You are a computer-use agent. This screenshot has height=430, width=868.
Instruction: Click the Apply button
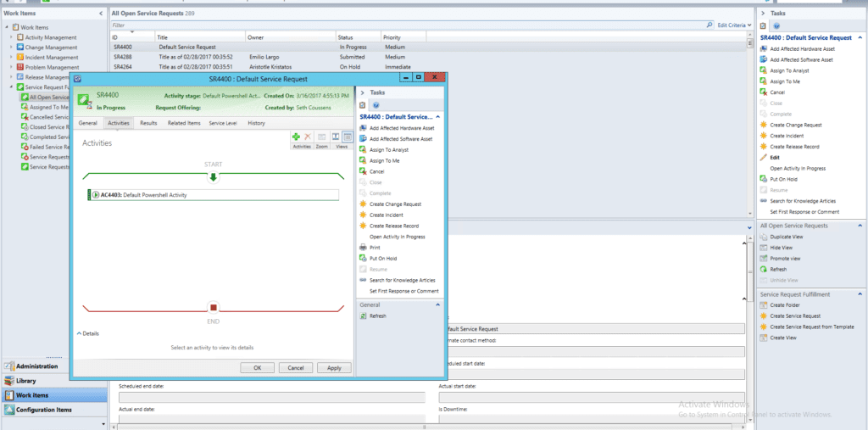[334, 368]
